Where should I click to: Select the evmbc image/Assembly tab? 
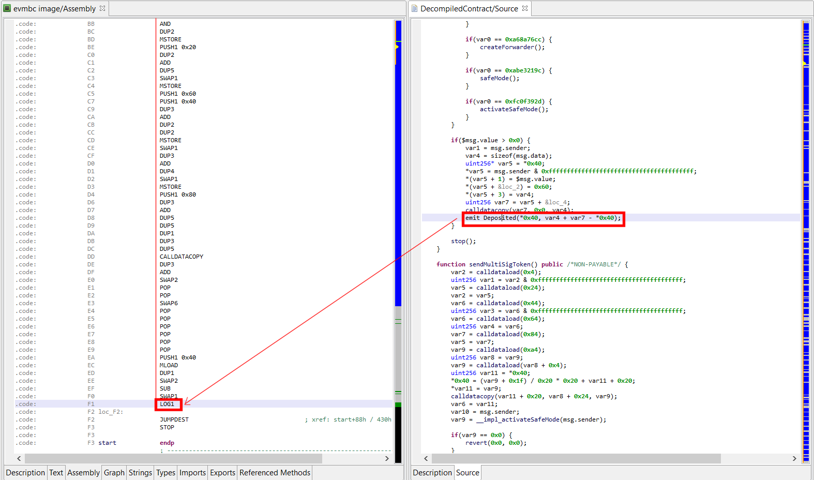coord(55,8)
